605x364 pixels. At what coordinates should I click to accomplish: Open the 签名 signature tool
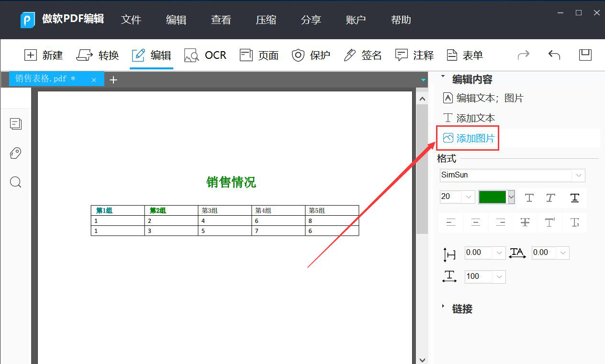363,55
